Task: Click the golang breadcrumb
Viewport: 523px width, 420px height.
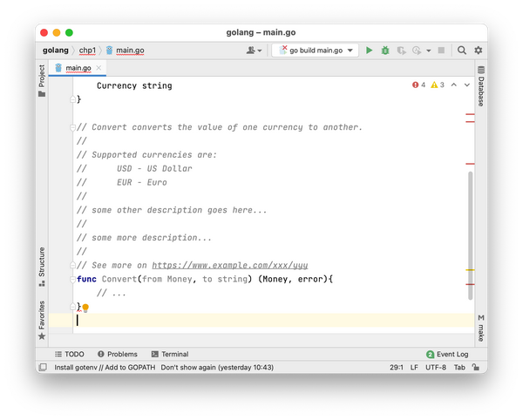Action: [x=56, y=51]
